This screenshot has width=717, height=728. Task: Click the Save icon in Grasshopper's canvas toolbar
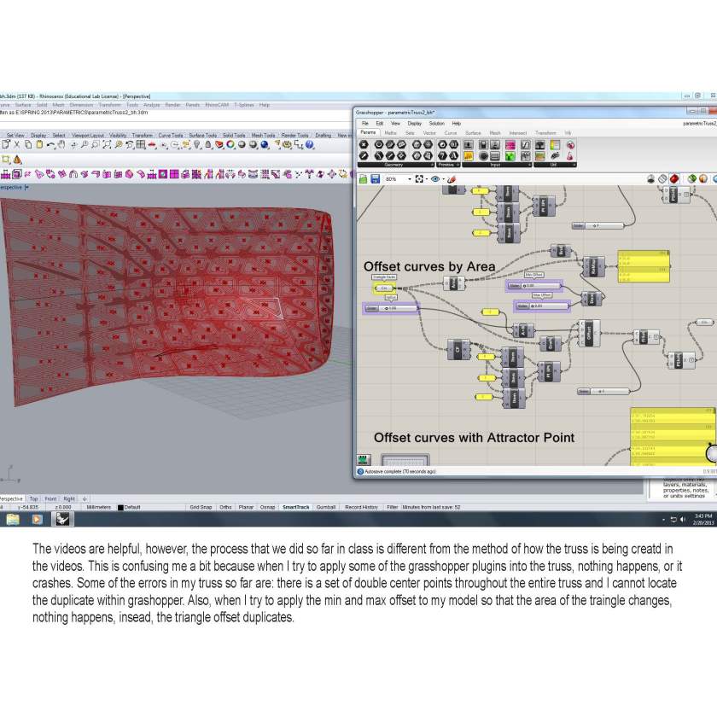pyautogui.click(x=374, y=178)
